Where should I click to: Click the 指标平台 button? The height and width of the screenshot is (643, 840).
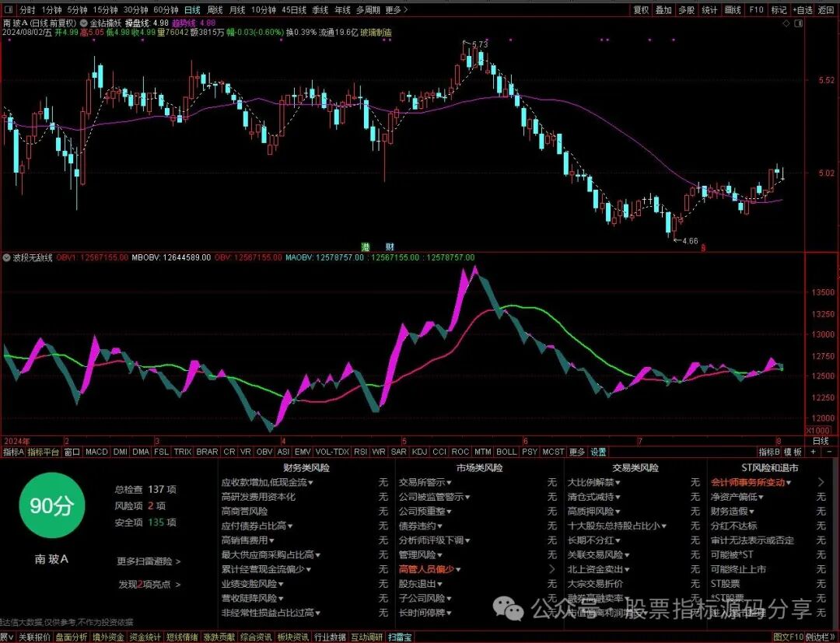point(44,452)
